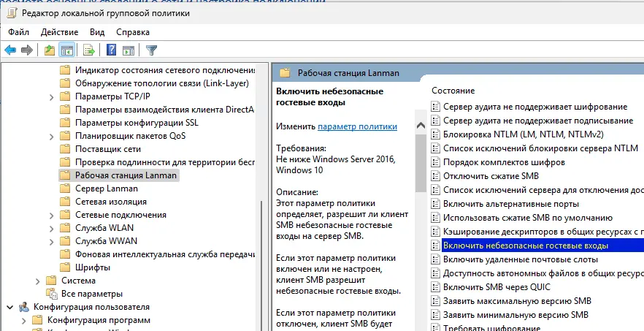Open the Вид menu
The height and width of the screenshot is (331, 644).
[97, 32]
